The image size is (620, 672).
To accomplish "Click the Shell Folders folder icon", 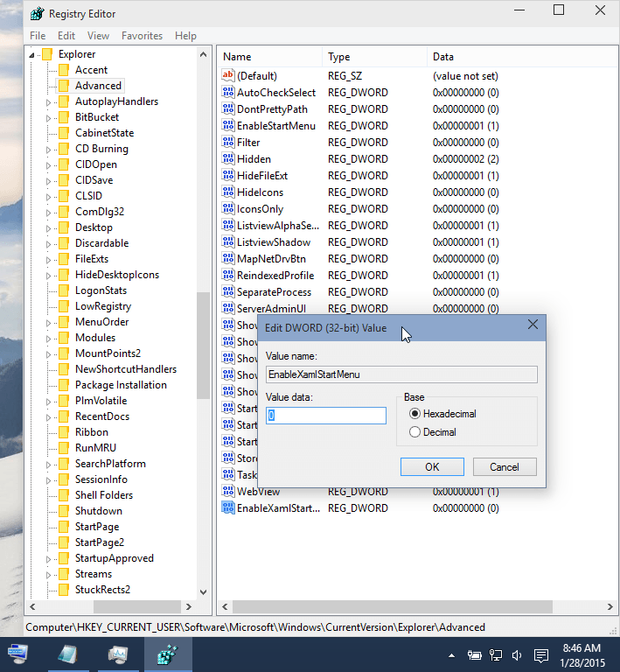I will coord(63,495).
